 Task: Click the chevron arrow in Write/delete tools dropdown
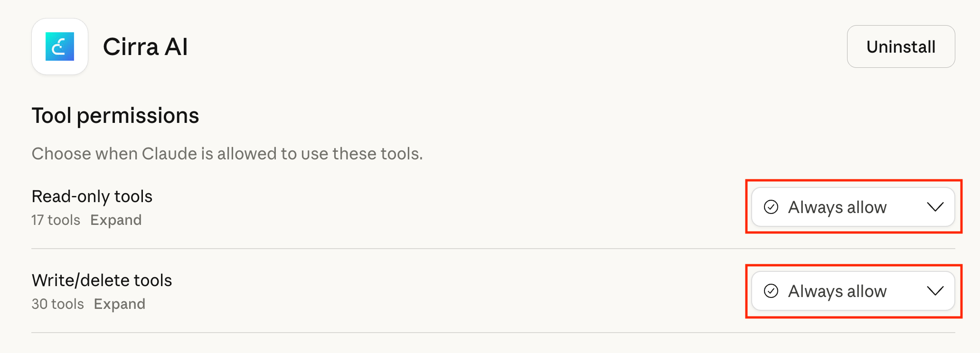coord(935,291)
